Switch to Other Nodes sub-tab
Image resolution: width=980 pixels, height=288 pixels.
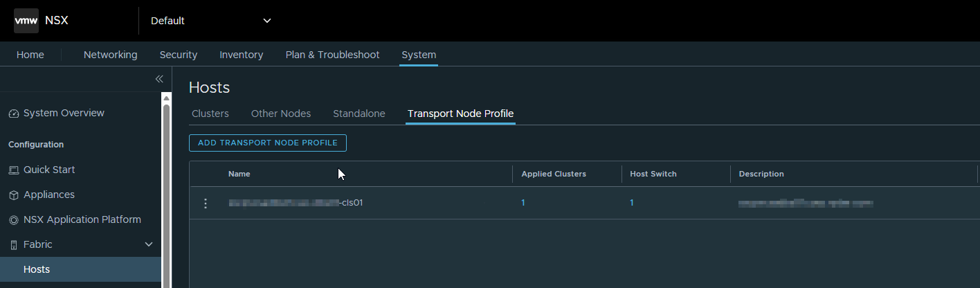[280, 114]
